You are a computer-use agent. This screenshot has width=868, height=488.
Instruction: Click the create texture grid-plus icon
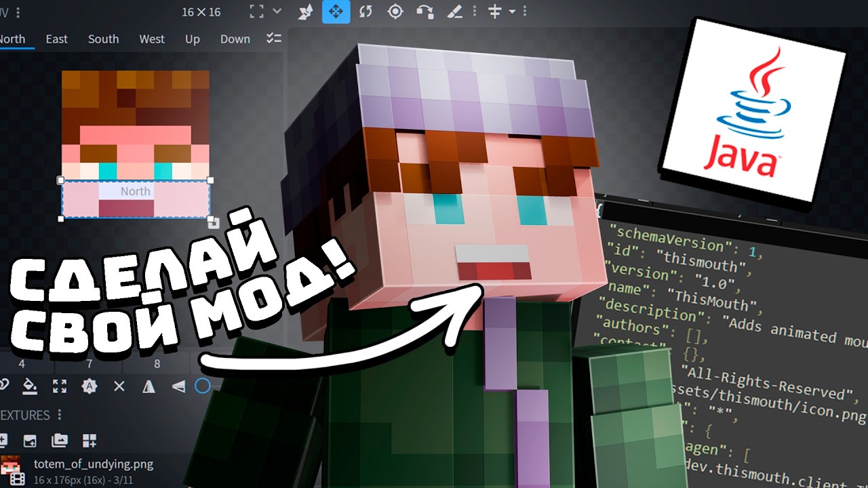tap(90, 441)
